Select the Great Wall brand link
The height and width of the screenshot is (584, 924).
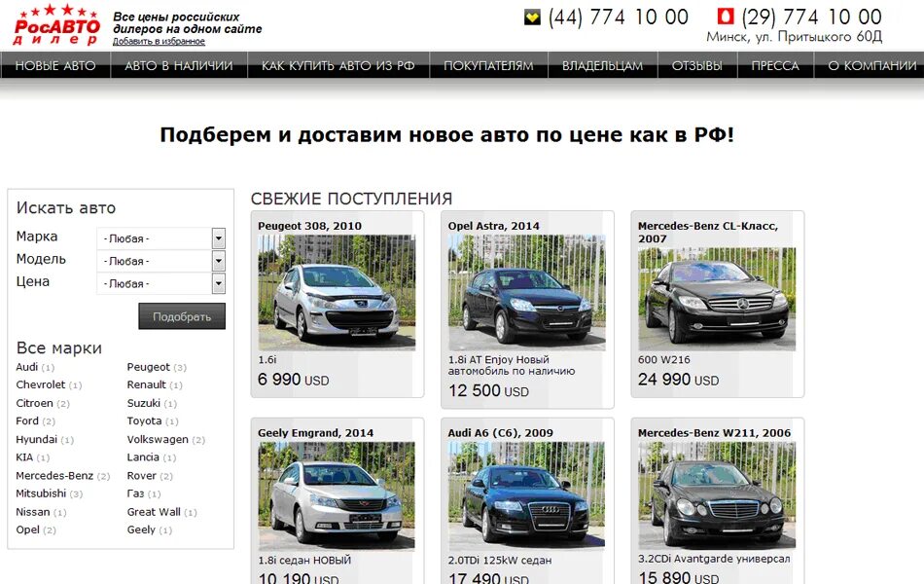(154, 512)
